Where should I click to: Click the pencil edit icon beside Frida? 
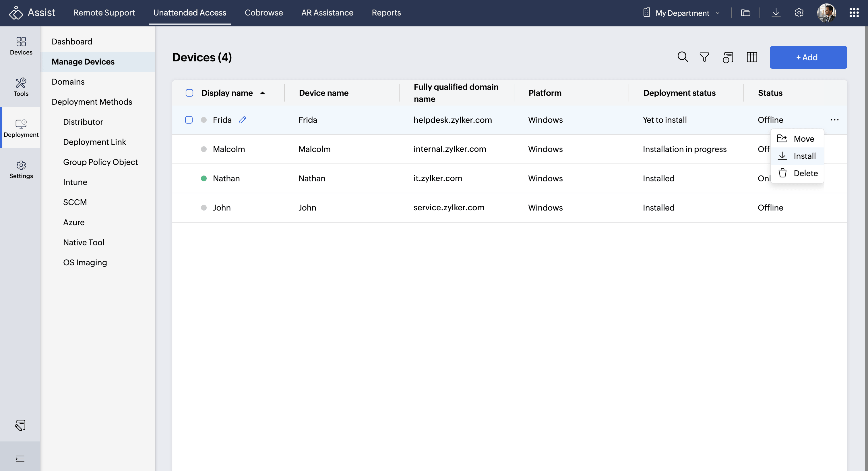pyautogui.click(x=242, y=120)
